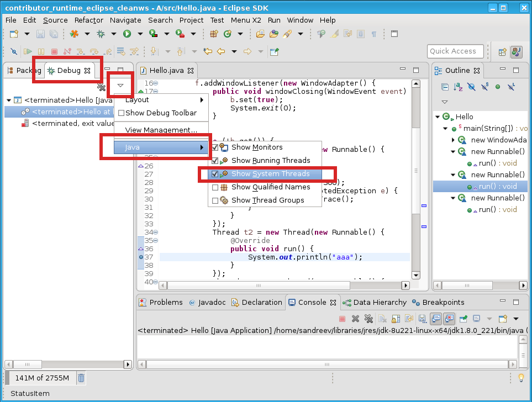Click the Open Type folder icon
Viewport: 532px width, 402px height.
260,34
